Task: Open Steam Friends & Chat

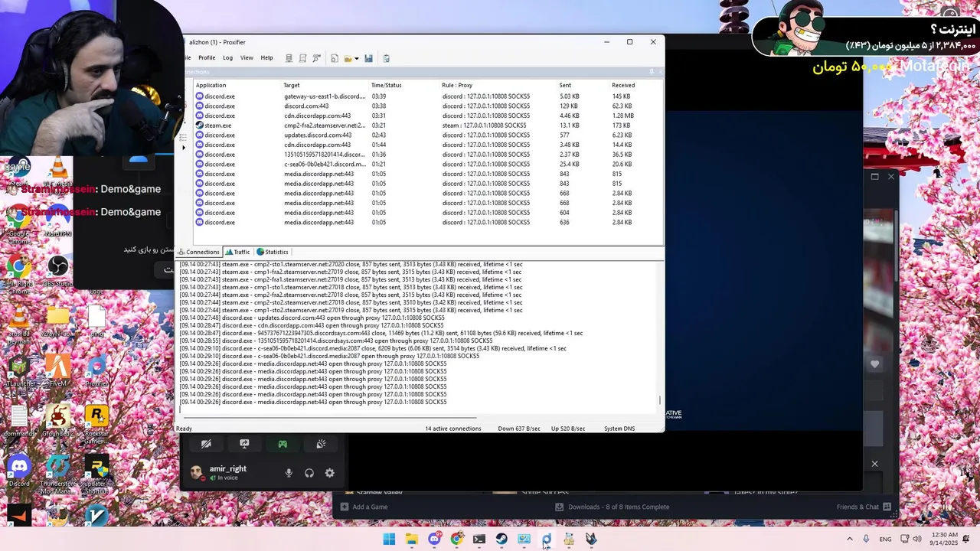Action: point(864,507)
